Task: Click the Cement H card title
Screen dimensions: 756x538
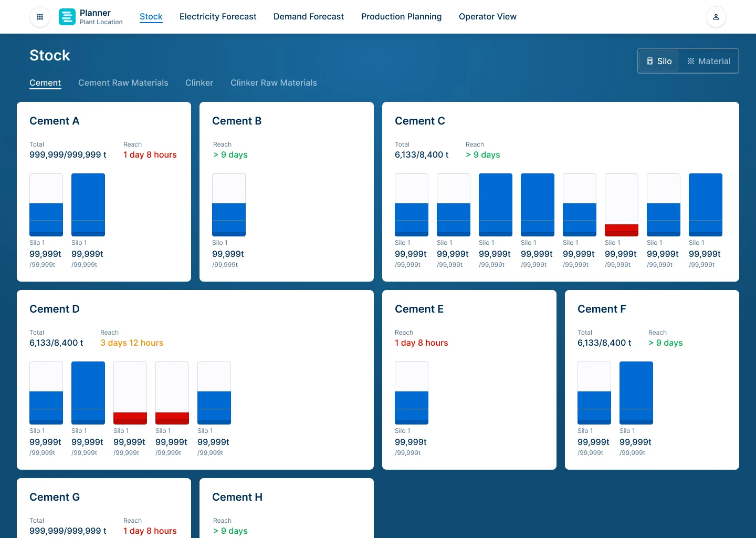Action: coord(237,497)
